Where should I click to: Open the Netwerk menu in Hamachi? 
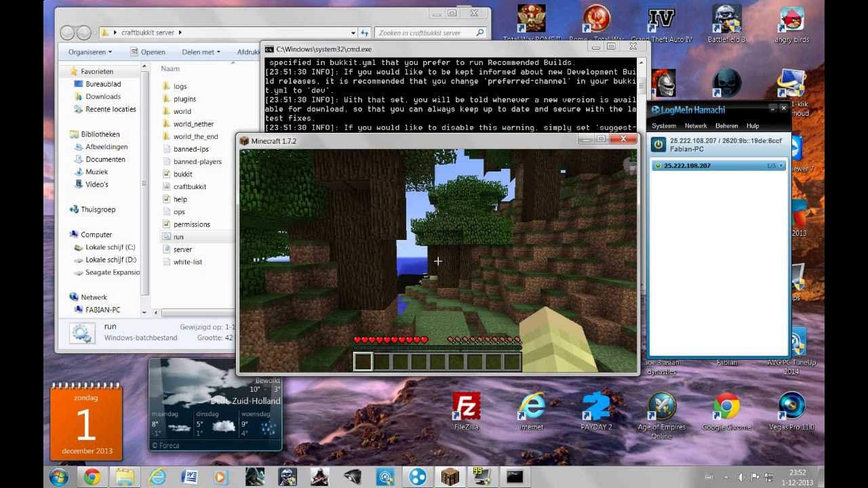pos(696,126)
